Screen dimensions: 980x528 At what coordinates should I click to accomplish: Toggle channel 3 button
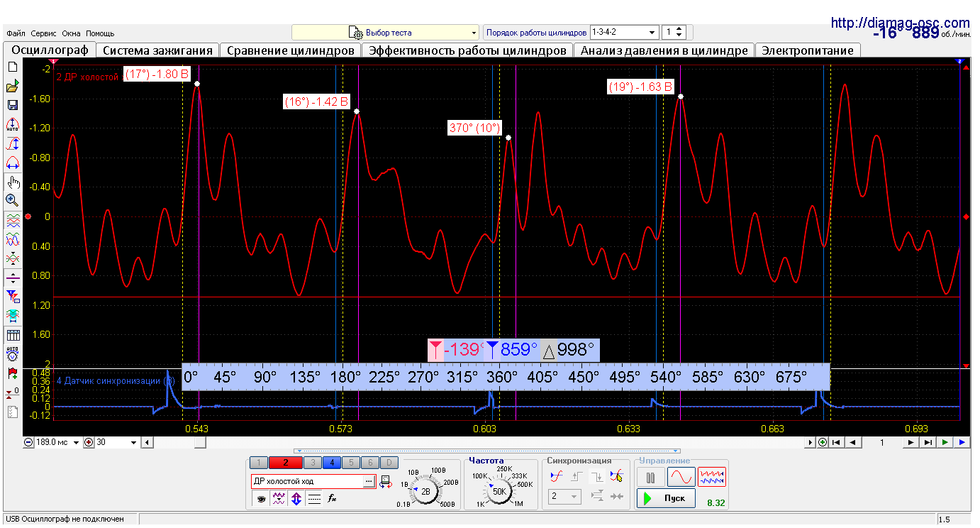click(313, 463)
